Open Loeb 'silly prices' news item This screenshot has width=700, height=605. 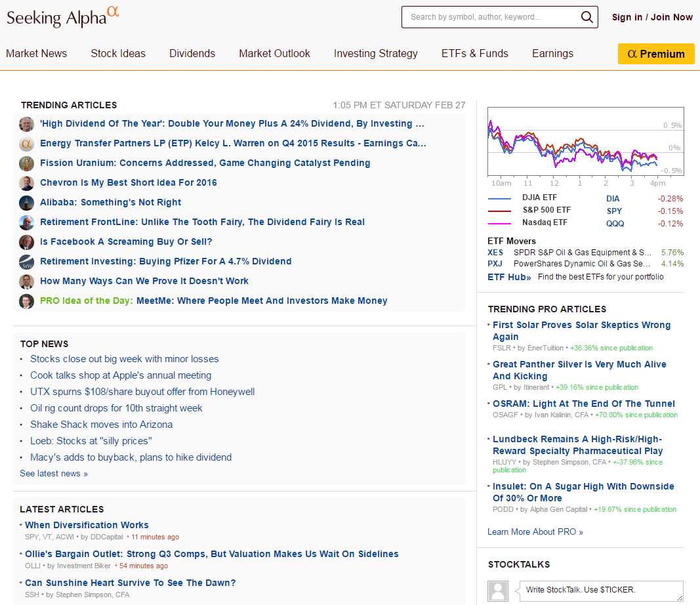91,441
